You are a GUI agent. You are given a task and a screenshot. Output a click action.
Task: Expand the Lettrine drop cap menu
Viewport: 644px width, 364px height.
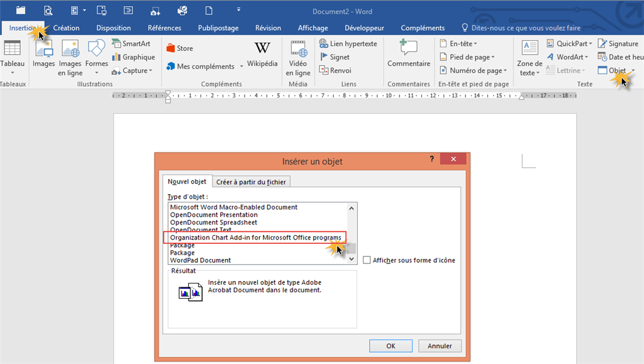[x=565, y=70]
